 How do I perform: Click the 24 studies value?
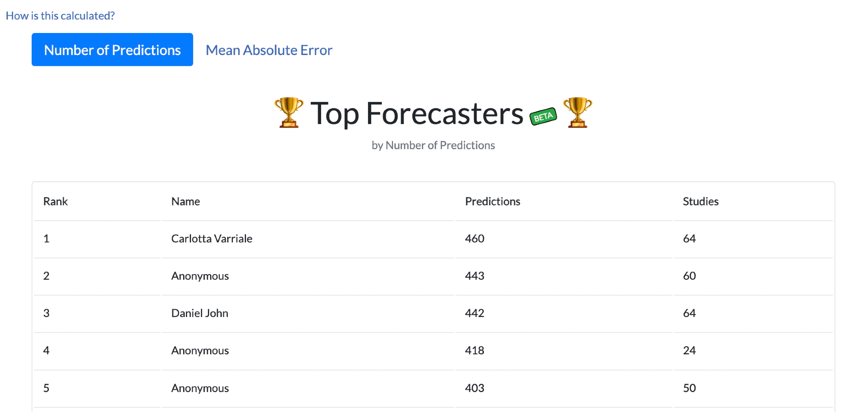click(x=689, y=351)
